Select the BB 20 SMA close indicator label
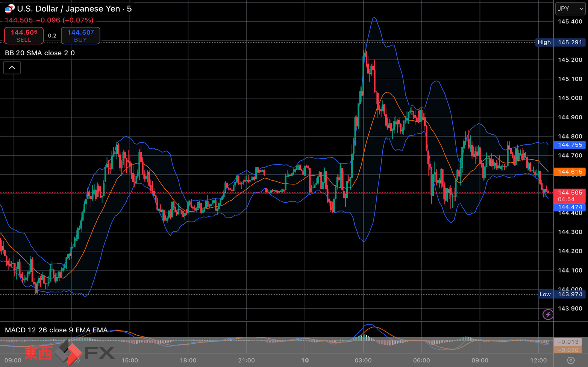 coord(40,53)
